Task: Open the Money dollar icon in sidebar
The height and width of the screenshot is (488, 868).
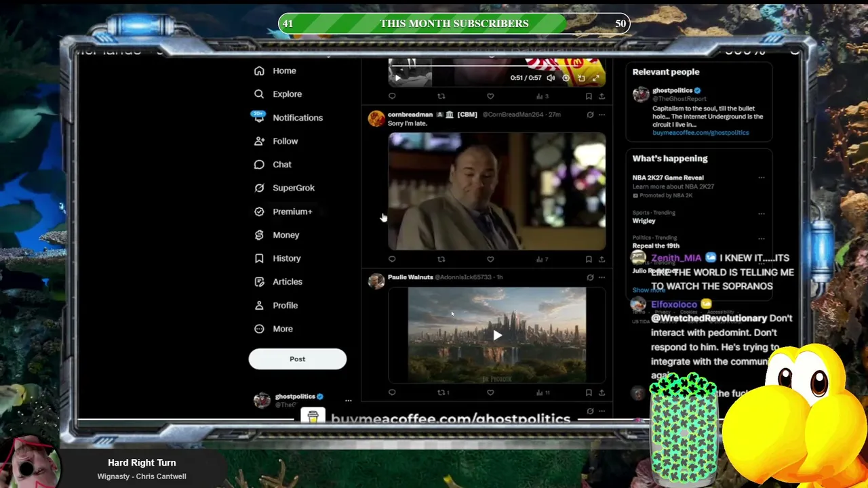Action: 259,235
